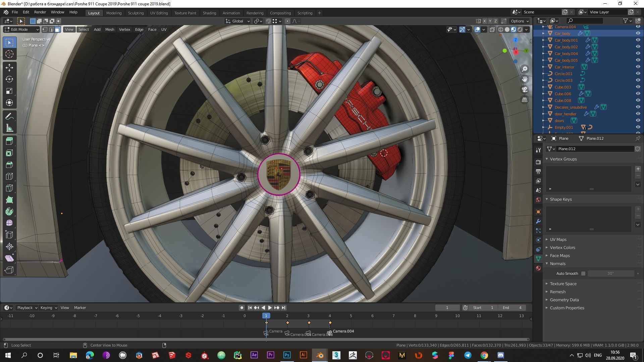Expand the UV Maps panel
This screenshot has width=644, height=362.
[558, 239]
